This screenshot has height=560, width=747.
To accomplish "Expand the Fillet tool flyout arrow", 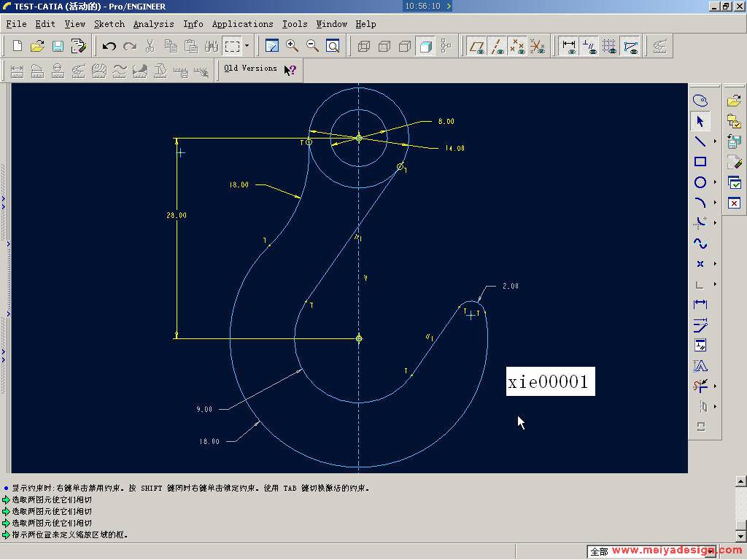I will coord(715,223).
